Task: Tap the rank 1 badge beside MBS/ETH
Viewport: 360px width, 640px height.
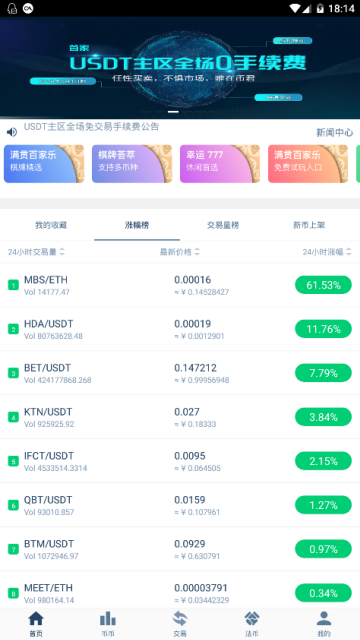Action: click(13, 285)
